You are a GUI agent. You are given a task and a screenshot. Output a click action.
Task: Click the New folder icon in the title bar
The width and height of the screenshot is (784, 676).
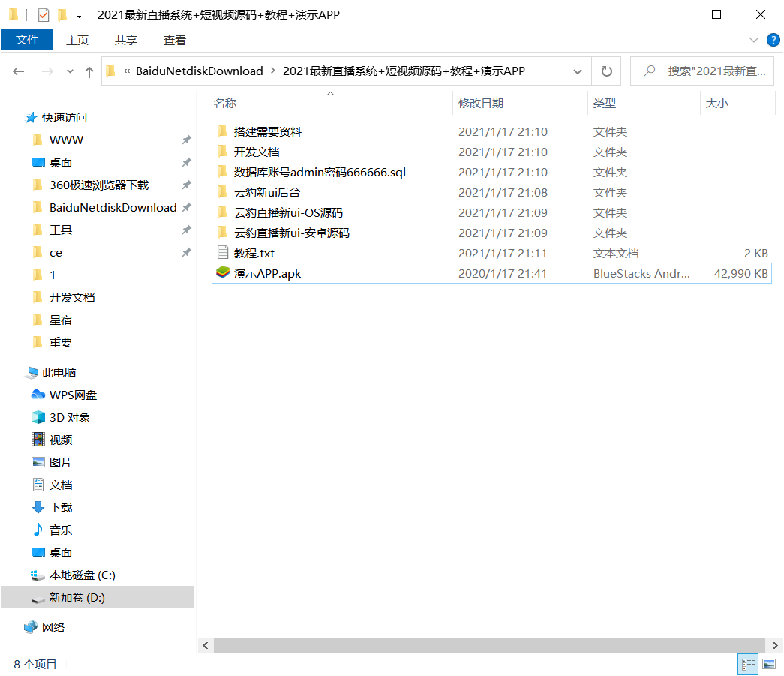click(62, 14)
